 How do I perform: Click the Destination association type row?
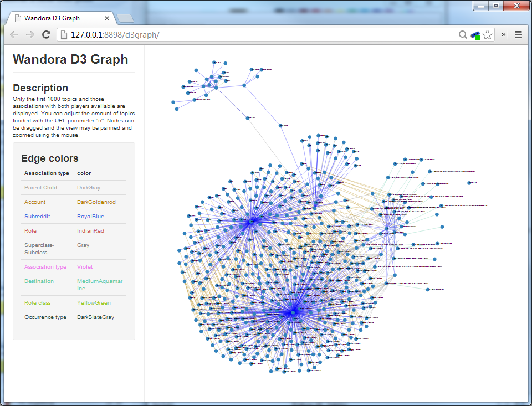[39, 281]
